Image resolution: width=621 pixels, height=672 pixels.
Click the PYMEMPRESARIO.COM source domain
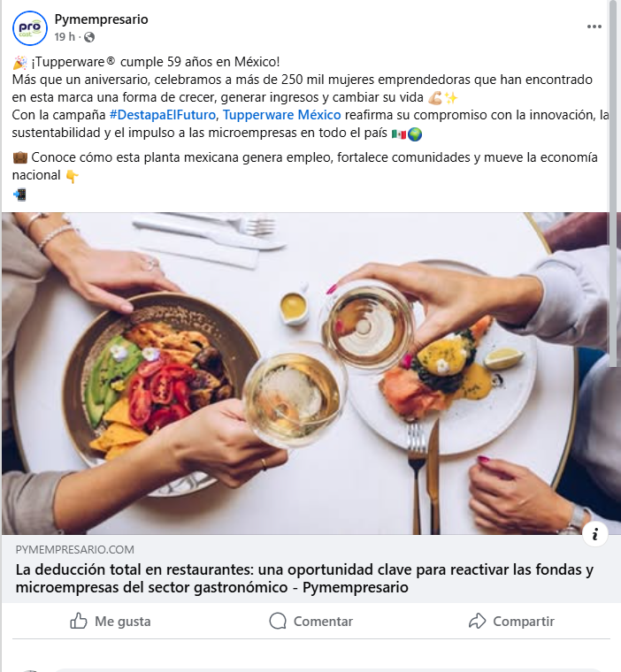pyautogui.click(x=74, y=549)
